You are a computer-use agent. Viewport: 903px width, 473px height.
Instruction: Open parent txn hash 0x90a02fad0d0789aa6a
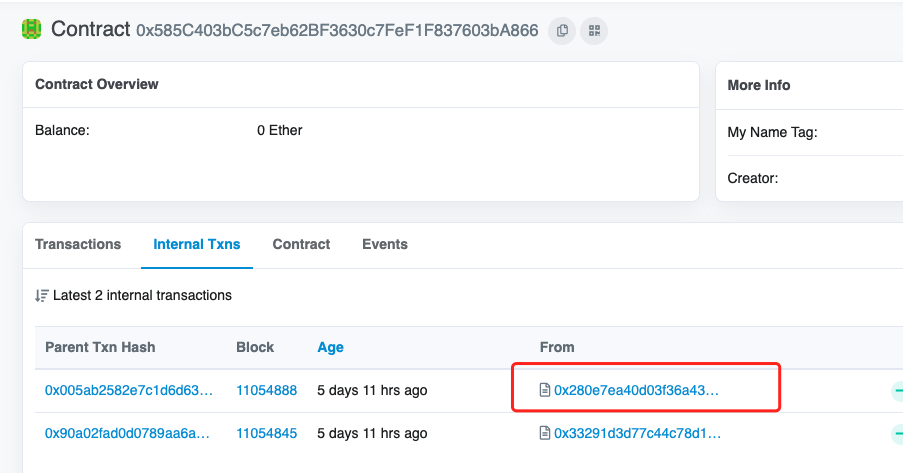129,433
